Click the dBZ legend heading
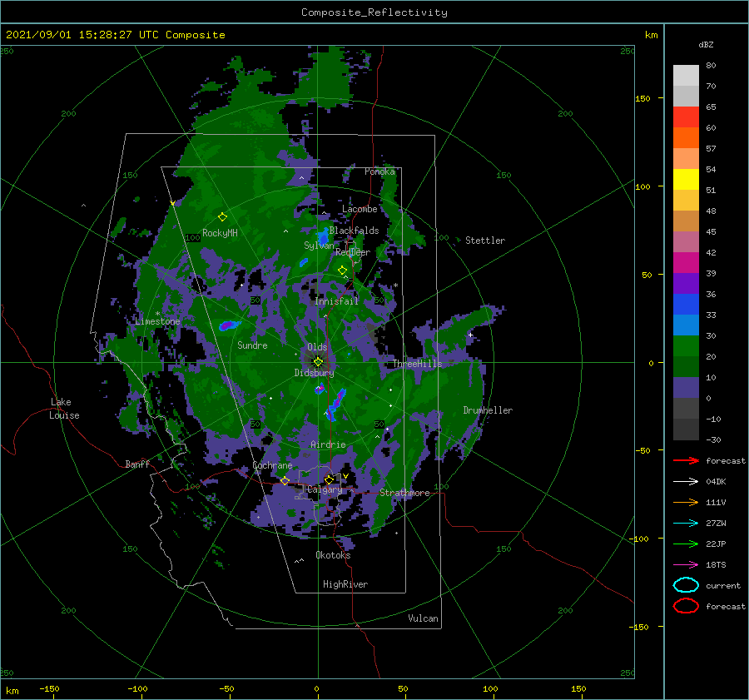This screenshot has height=700, width=749. coord(706,44)
